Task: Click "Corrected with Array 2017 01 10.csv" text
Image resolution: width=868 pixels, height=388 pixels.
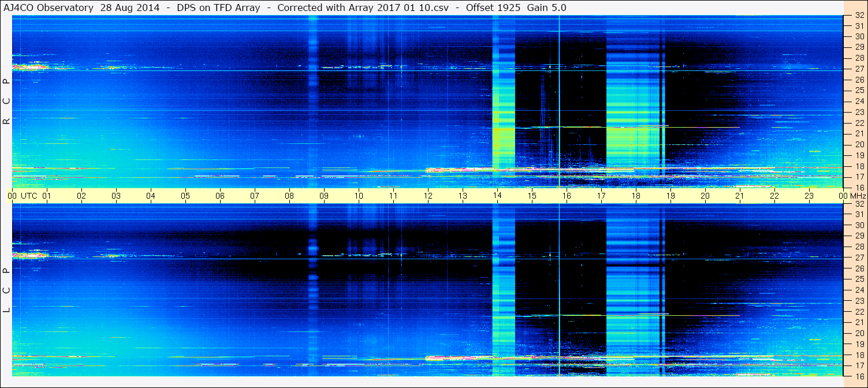Action: tap(362, 8)
